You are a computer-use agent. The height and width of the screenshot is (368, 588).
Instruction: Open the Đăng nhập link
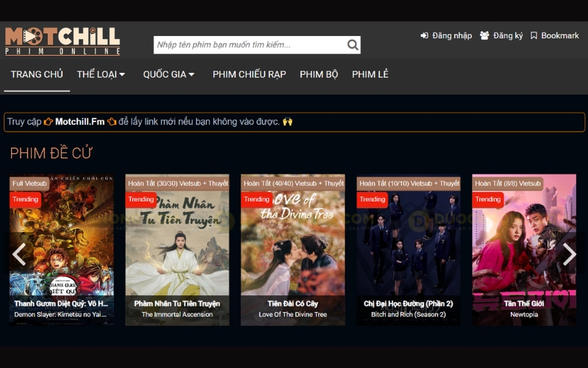tap(452, 35)
